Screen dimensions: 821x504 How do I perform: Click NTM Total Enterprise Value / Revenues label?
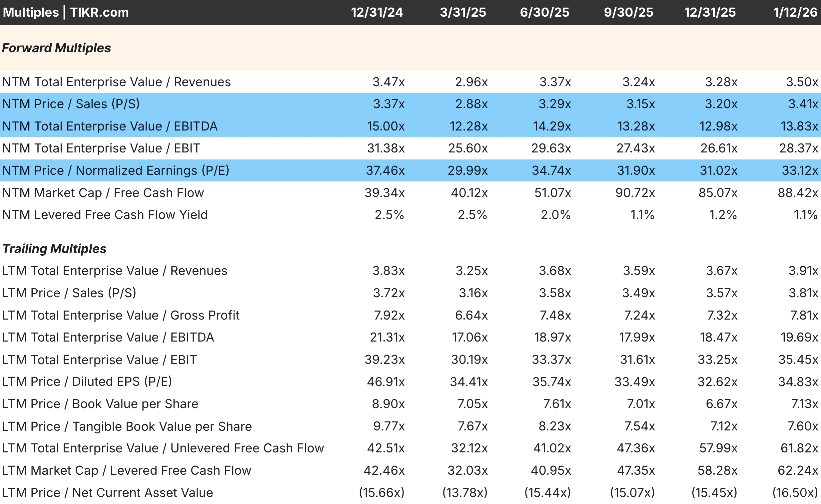pos(116,82)
